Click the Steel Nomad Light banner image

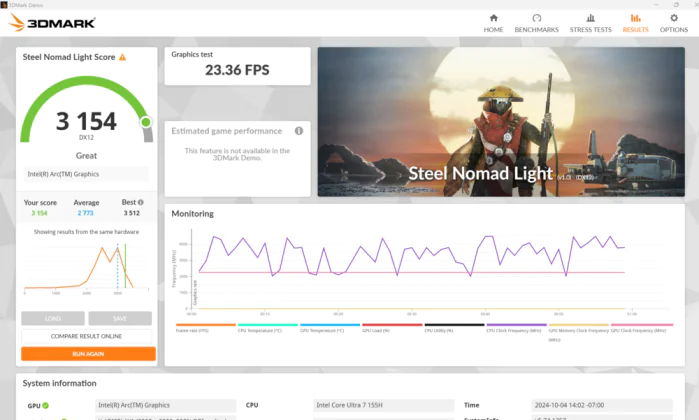coord(501,122)
